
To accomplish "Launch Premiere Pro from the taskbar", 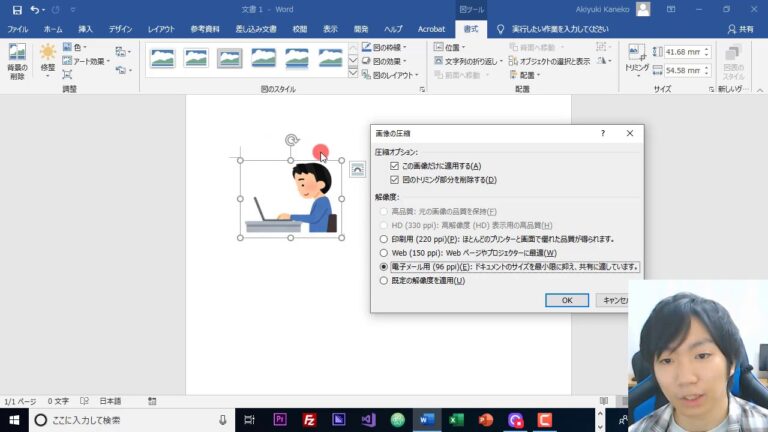I will click(280, 420).
